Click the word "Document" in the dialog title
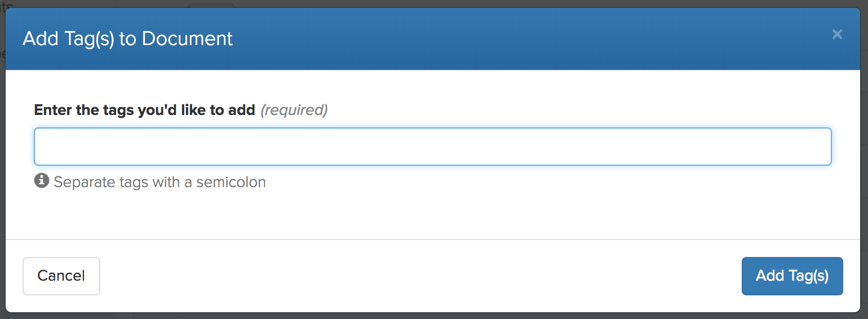The height and width of the screenshot is (319, 868). coord(187,39)
